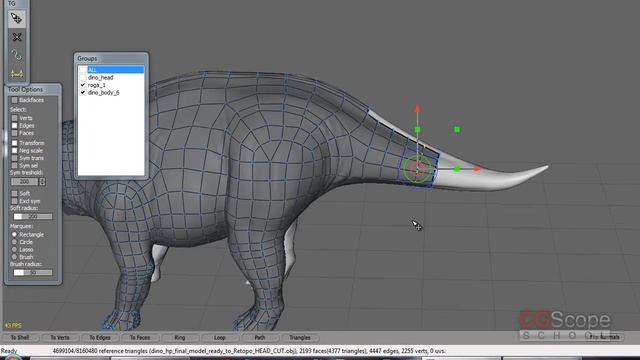Toggle the Transform checkbox
Screen dimensions: 640x360
[x=15, y=143]
